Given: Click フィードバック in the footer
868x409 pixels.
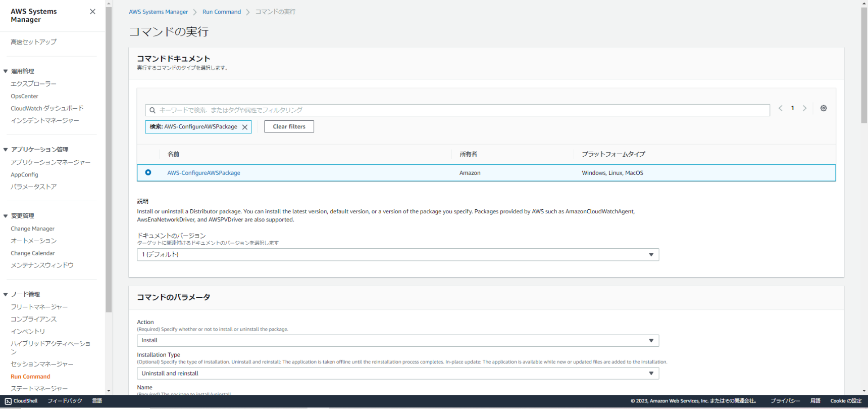Looking at the screenshot, I should click(x=65, y=401).
